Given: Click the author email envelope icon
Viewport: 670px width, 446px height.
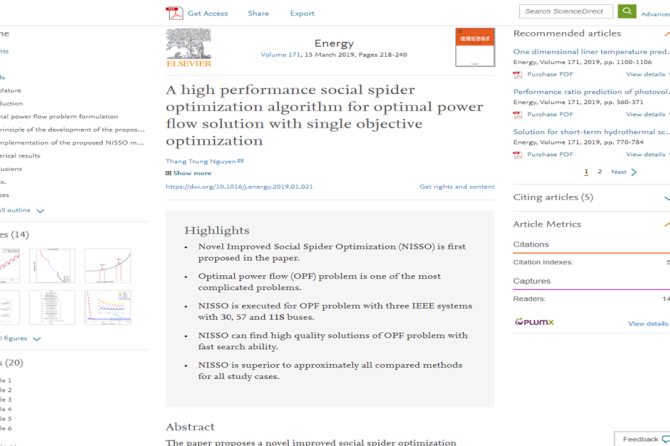Looking at the screenshot, I should (x=241, y=161).
